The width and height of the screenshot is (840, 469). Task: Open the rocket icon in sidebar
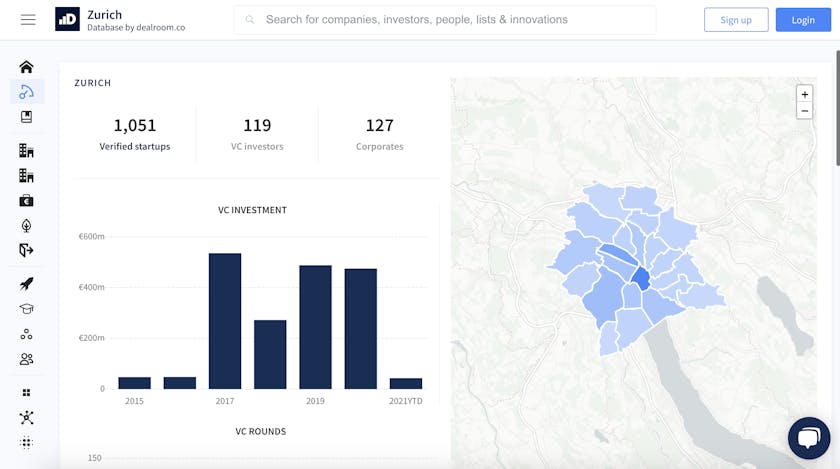pos(26,284)
